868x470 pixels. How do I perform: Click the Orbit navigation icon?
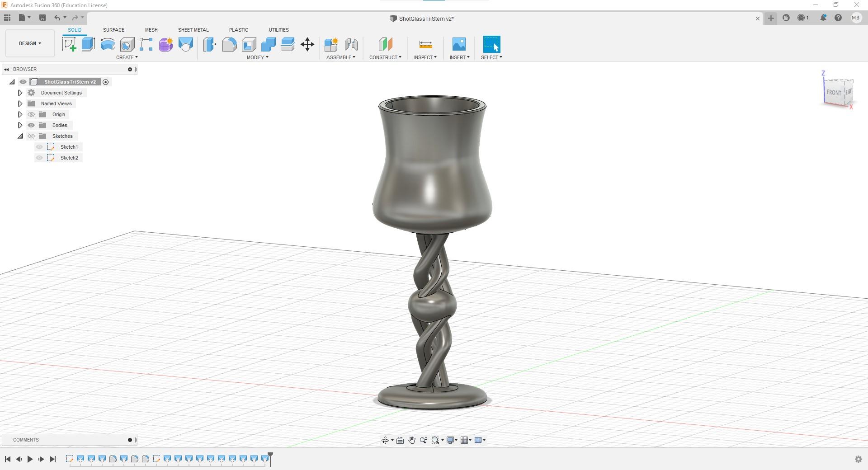tap(385, 440)
